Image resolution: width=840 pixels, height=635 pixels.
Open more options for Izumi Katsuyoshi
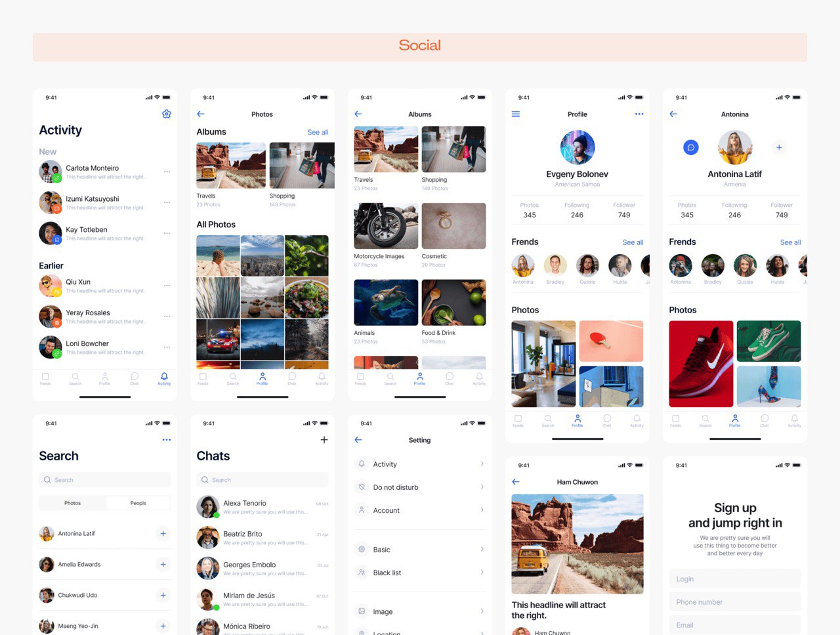pyautogui.click(x=167, y=202)
